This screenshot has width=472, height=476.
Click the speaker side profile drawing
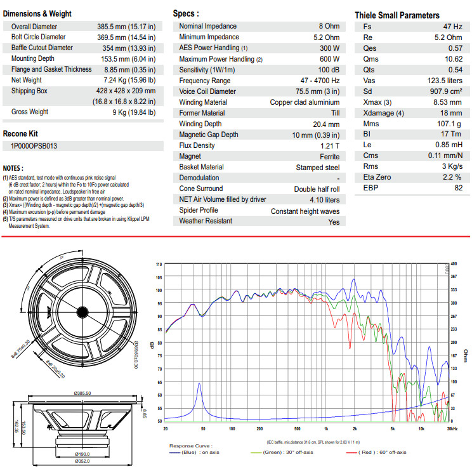(x=82, y=423)
